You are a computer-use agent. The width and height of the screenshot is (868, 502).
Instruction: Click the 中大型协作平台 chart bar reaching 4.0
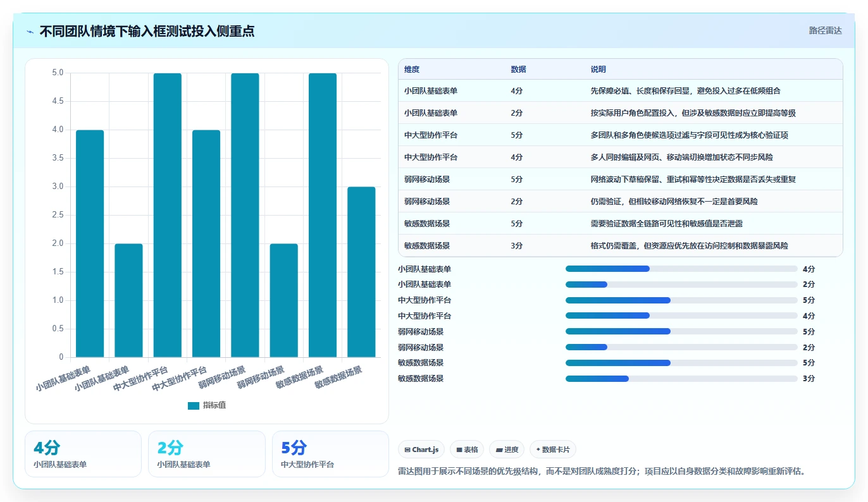206,243
